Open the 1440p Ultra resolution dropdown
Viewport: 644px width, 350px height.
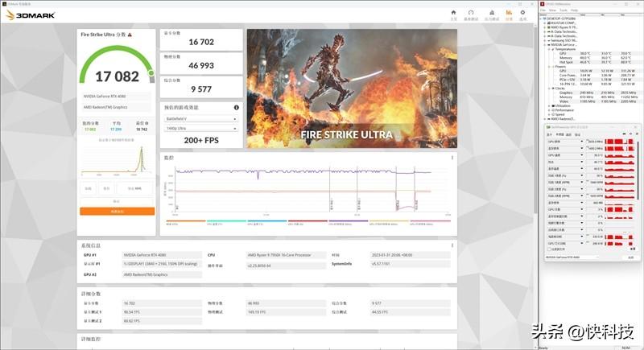[x=200, y=128]
